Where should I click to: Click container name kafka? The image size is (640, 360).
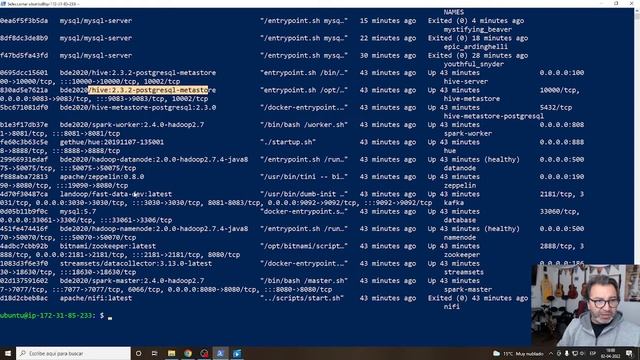453,202
